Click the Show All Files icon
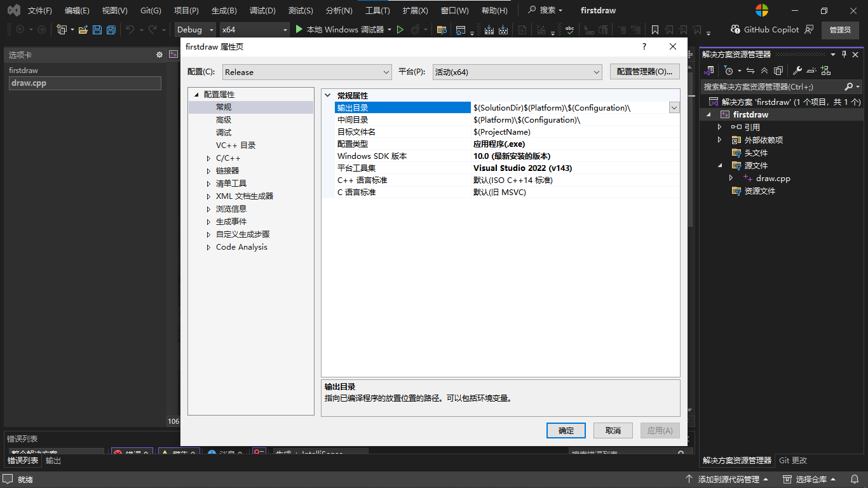The height and width of the screenshot is (488, 868). (778, 71)
